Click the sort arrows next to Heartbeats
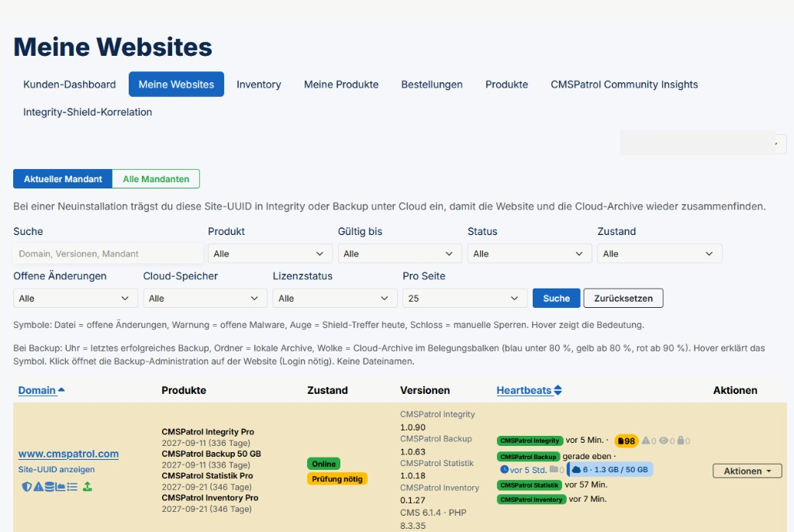 click(x=558, y=390)
